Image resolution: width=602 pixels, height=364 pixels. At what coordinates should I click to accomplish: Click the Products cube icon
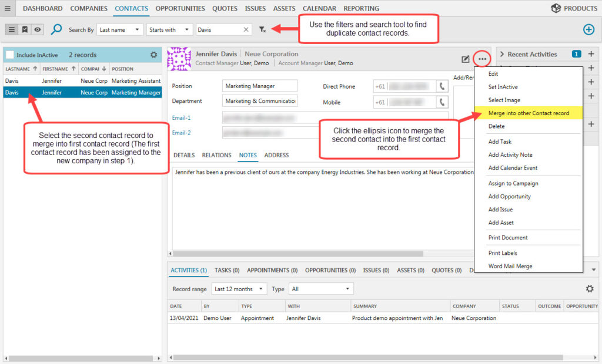(556, 8)
